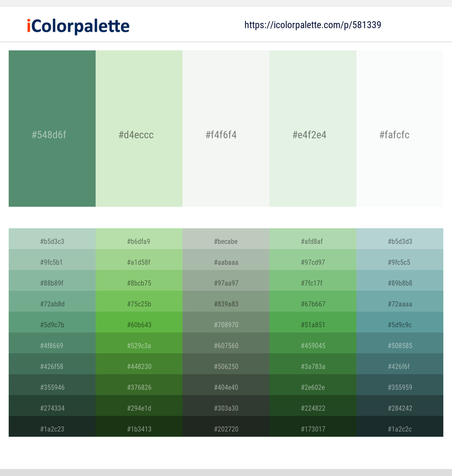The height and width of the screenshot is (476, 452).
Task: Click the #b5d3c3 shade cell
Action: click(x=52, y=241)
